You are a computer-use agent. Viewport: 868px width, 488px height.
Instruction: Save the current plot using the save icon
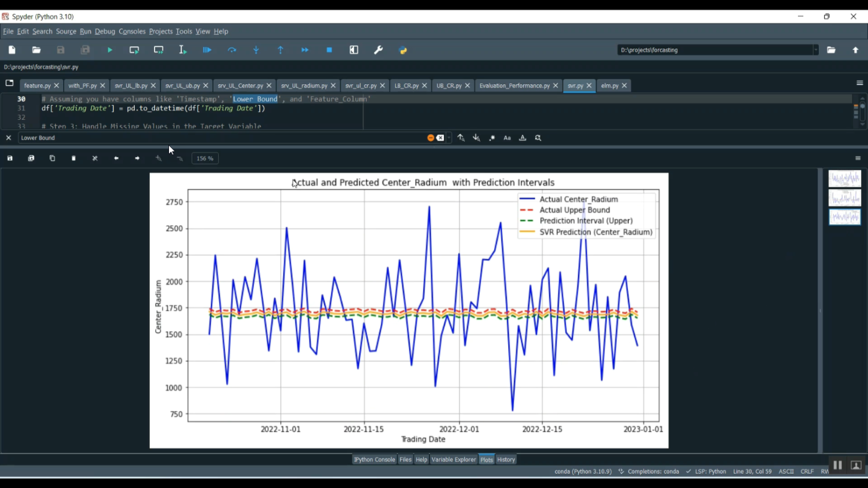(x=9, y=158)
